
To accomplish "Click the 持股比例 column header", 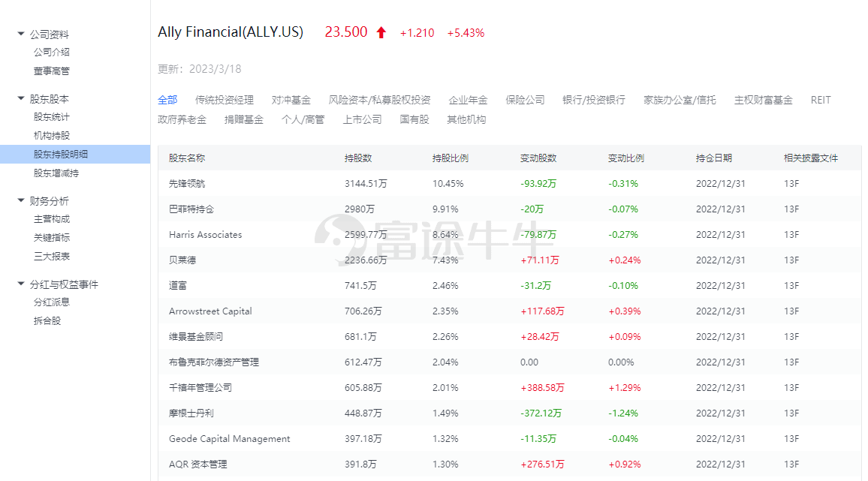I will 450,158.
